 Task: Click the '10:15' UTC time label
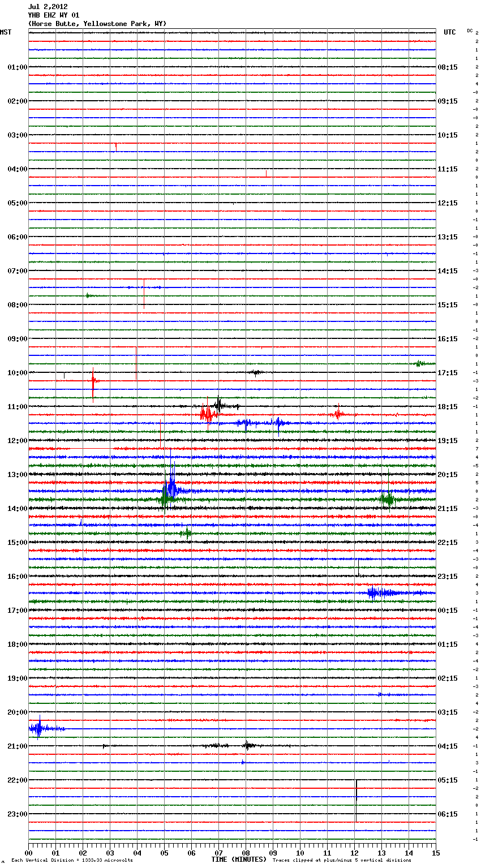448,135
